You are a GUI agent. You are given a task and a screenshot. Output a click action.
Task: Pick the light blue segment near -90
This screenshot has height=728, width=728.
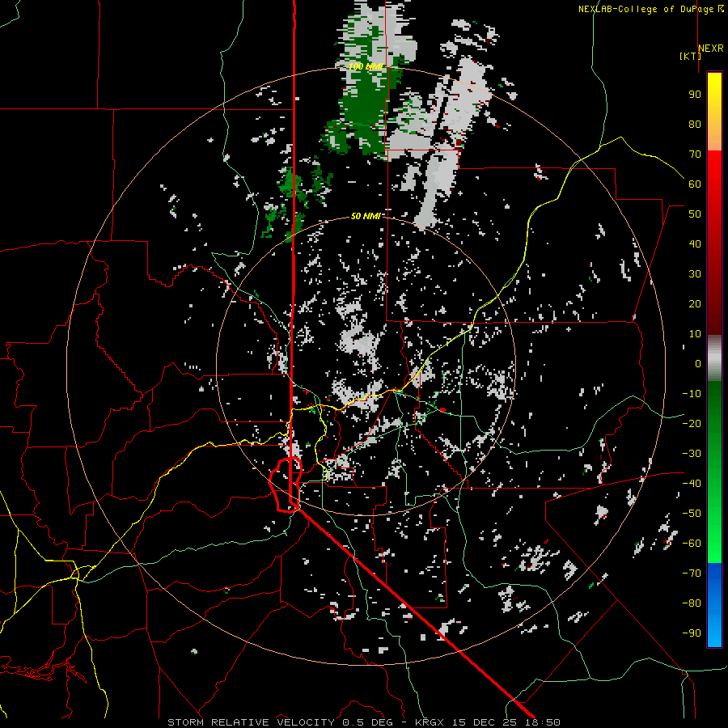pyautogui.click(x=714, y=633)
